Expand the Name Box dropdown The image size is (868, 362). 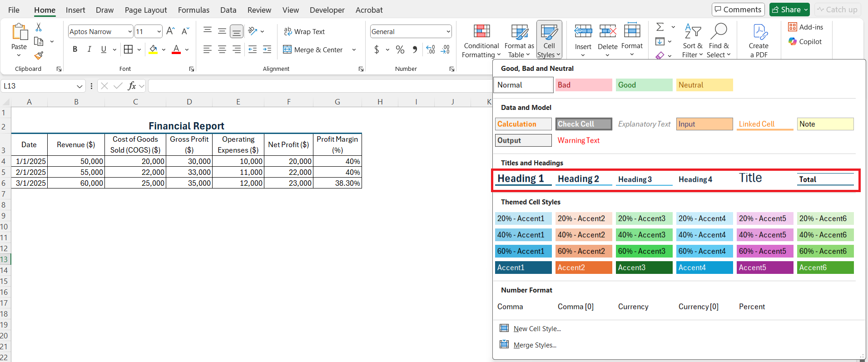click(x=79, y=86)
